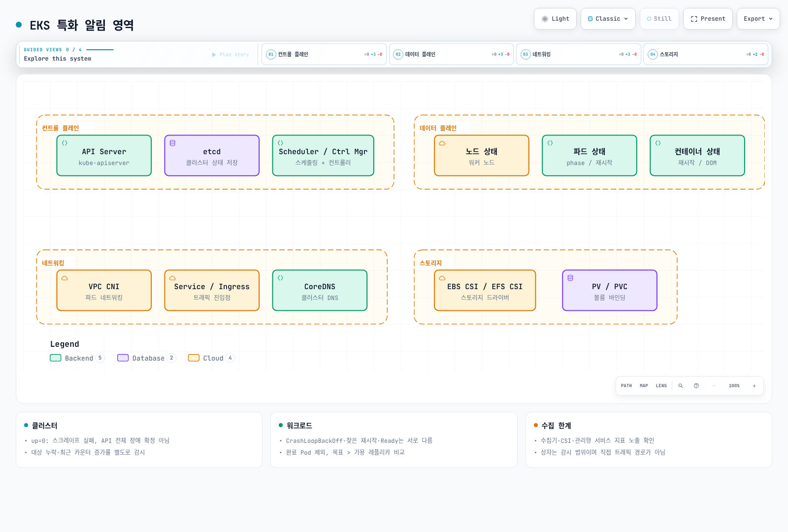Select the etcd node card
Screen dimensions: 788x532
pos(212,156)
